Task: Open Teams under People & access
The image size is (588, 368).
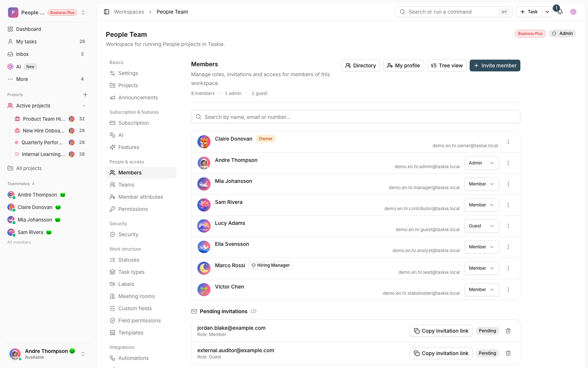Action: click(x=141, y=185)
